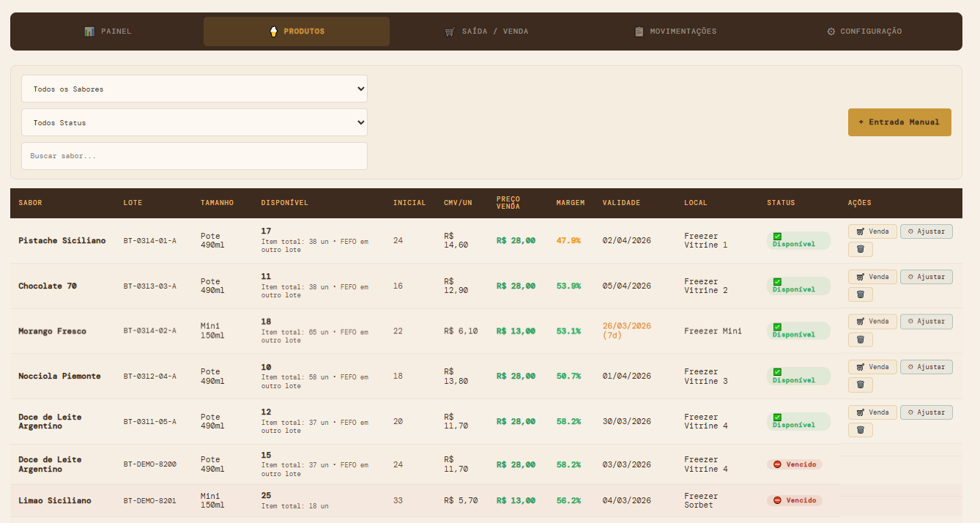The height and width of the screenshot is (523, 980).
Task: Click the shopping cart icon in Saída / Venda
Action: pos(450,31)
